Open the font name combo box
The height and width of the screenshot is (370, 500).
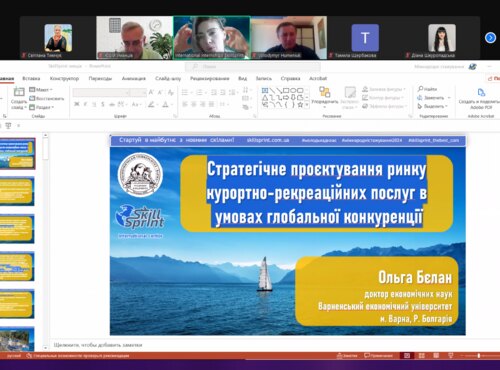[101, 92]
